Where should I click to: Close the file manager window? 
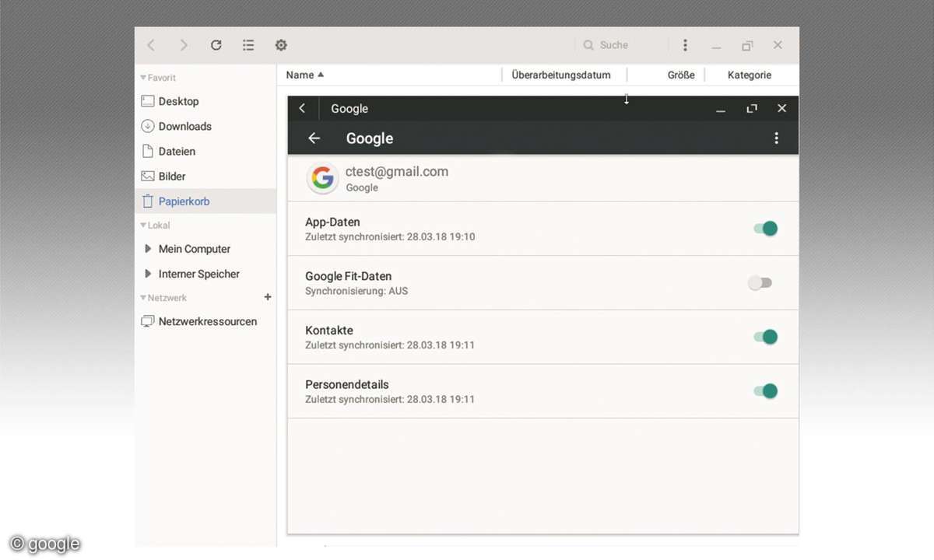[778, 45]
